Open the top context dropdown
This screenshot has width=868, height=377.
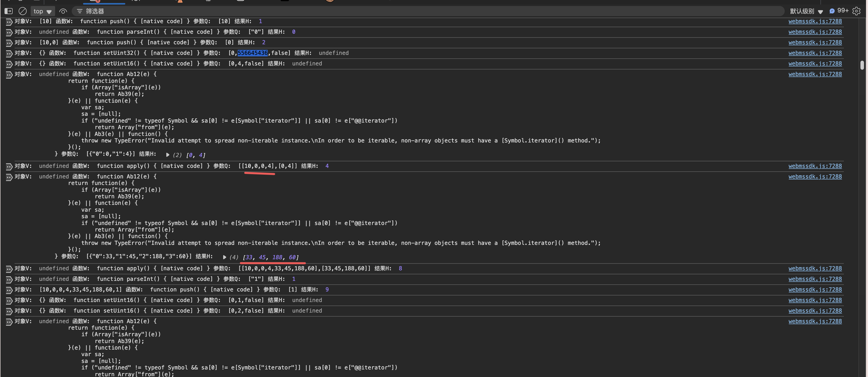click(43, 11)
